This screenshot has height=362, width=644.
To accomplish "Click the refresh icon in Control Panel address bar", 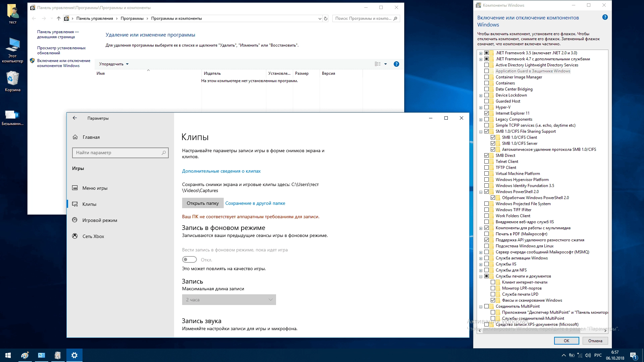I will [x=326, y=19].
